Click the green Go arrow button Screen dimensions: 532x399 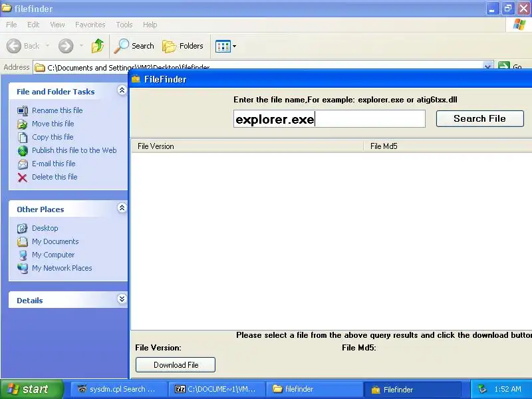[504, 66]
